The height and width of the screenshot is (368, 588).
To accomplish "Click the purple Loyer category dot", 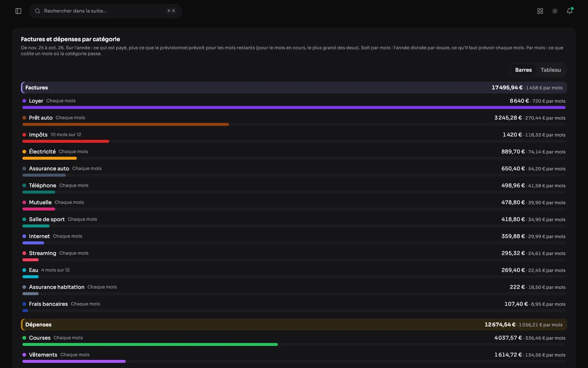I will [24, 101].
